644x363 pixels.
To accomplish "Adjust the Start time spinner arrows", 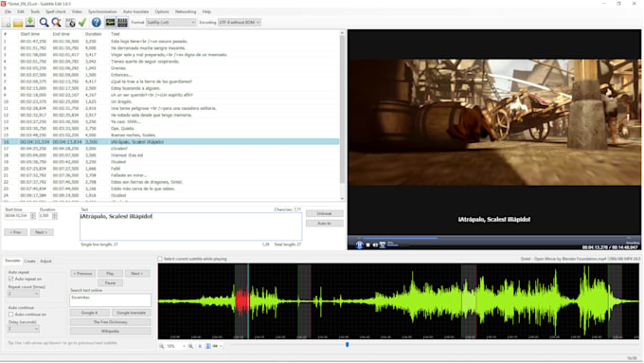I will click(33, 216).
